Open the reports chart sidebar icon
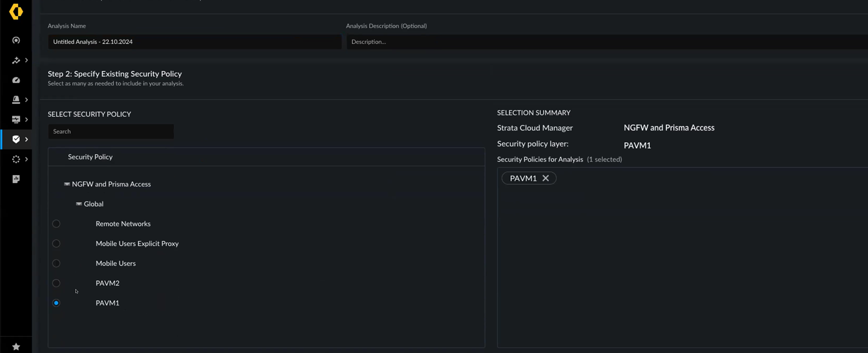The image size is (868, 353). [x=16, y=179]
